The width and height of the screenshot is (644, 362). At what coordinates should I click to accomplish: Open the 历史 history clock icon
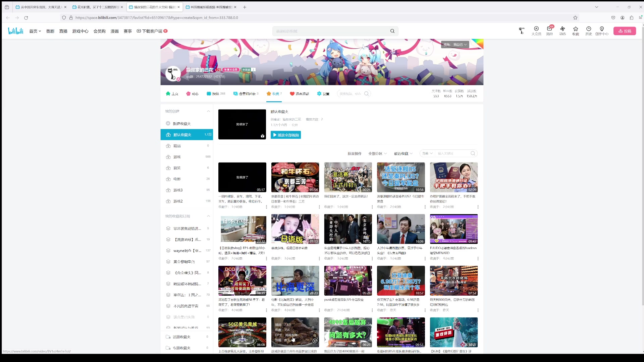(x=589, y=29)
